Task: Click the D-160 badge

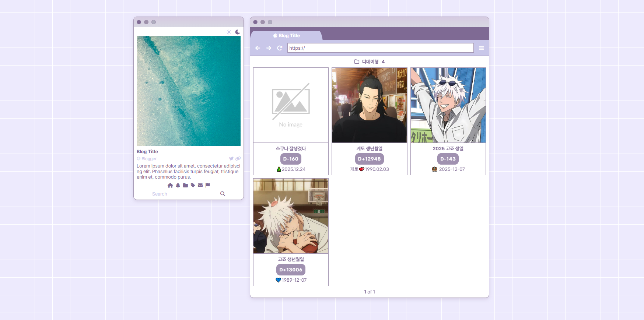Action: pos(291,159)
